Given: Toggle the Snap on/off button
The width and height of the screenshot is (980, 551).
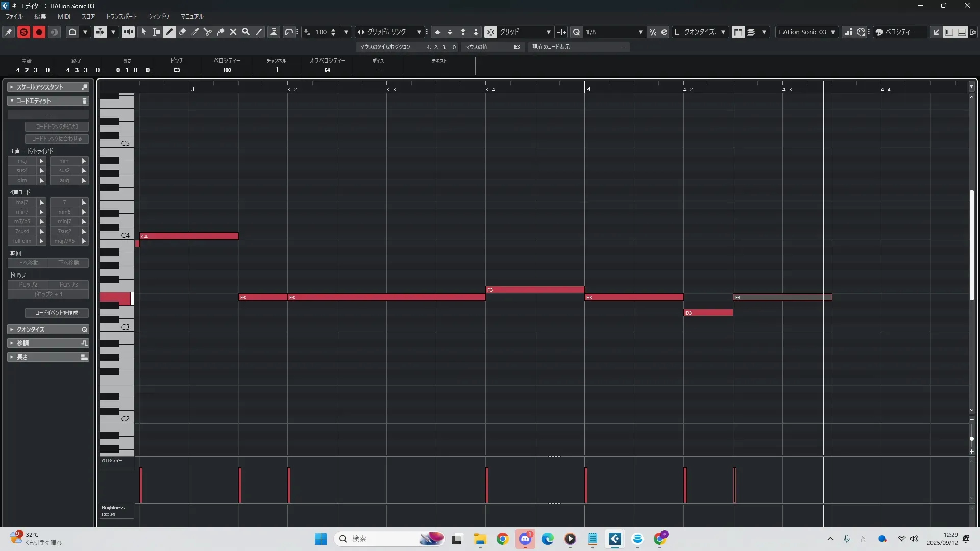Looking at the screenshot, I should (x=490, y=32).
